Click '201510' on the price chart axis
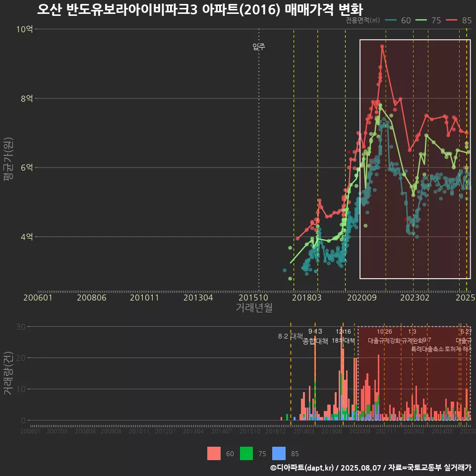 pyautogui.click(x=253, y=297)
